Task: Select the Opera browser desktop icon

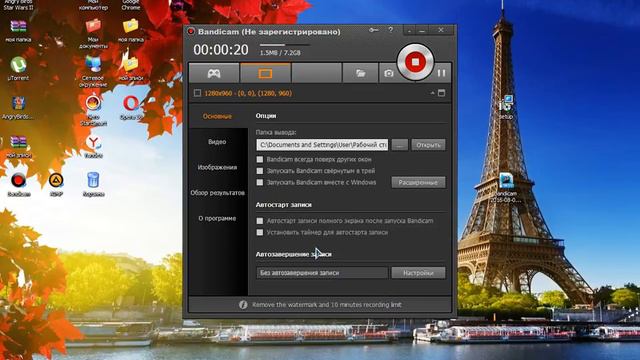Action: click(x=131, y=108)
